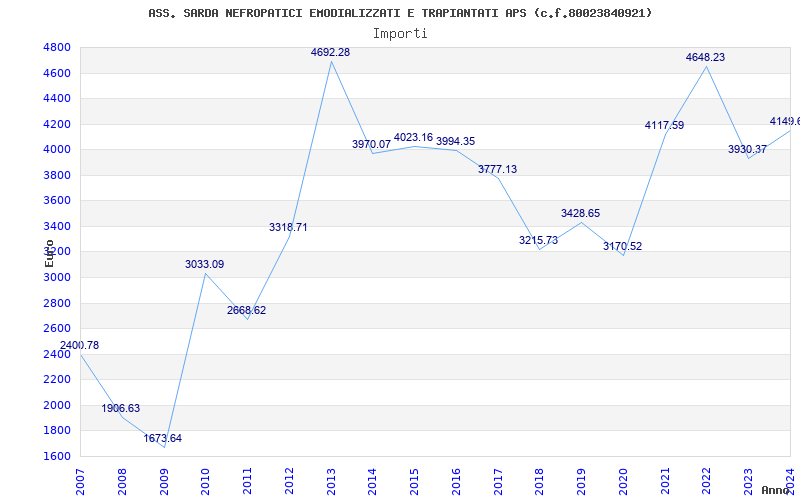Select the y-axis tick 4000
Screen dimensions: 800x500
pos(57,149)
